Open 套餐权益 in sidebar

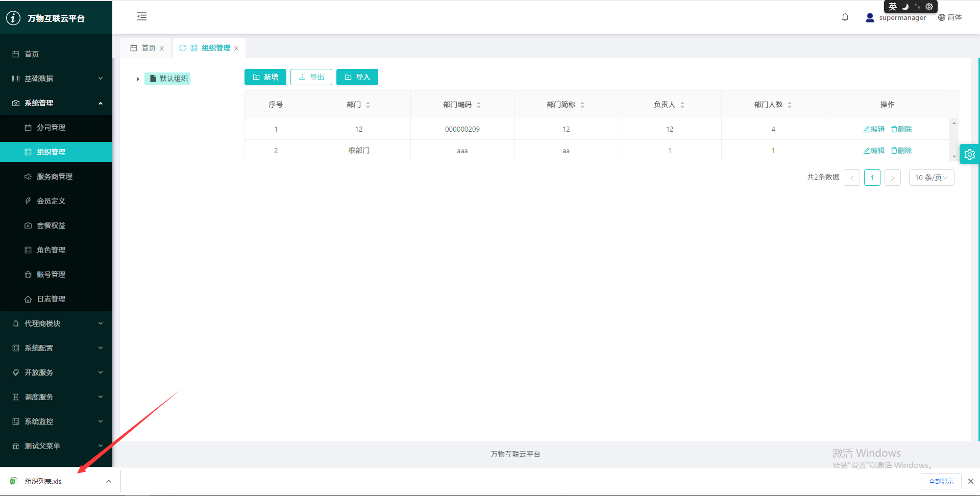point(56,226)
